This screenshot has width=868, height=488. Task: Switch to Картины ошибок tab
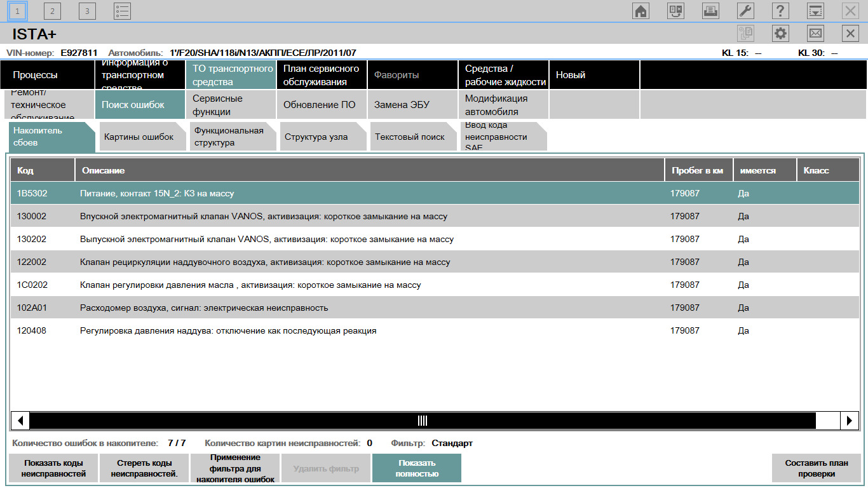[x=144, y=137]
